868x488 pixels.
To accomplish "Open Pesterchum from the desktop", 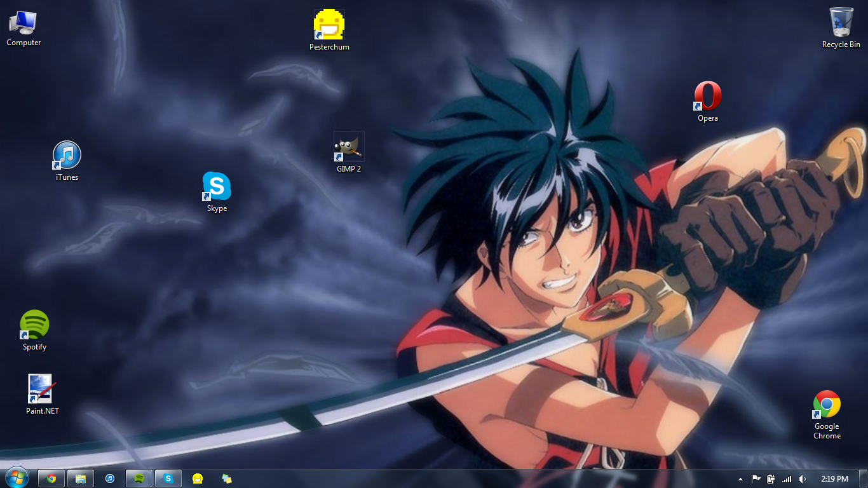I will tap(329, 25).
